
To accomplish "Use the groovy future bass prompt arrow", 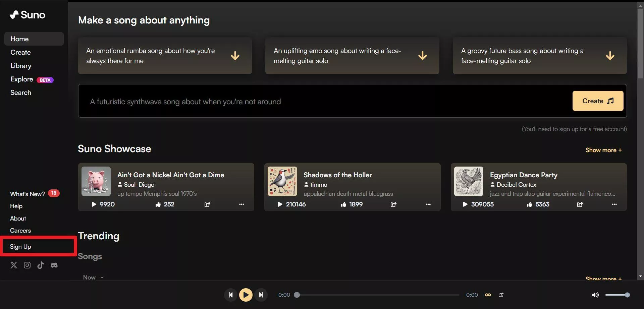I will coord(610,56).
